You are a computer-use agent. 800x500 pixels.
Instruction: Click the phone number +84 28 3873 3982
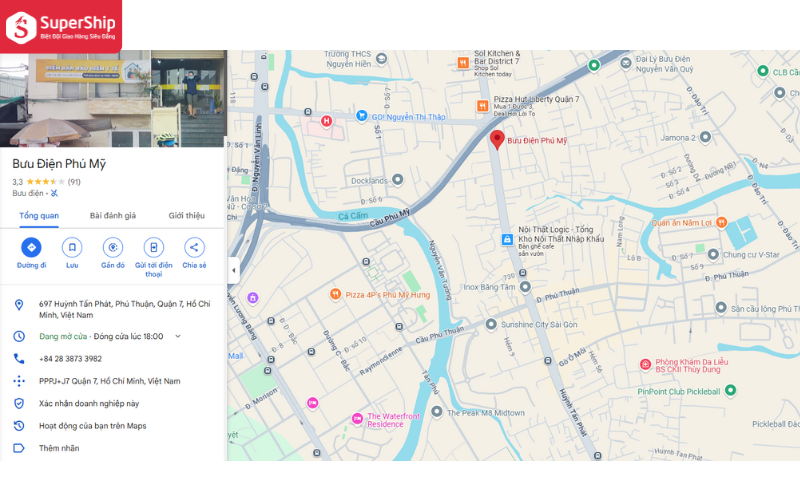coord(70,359)
